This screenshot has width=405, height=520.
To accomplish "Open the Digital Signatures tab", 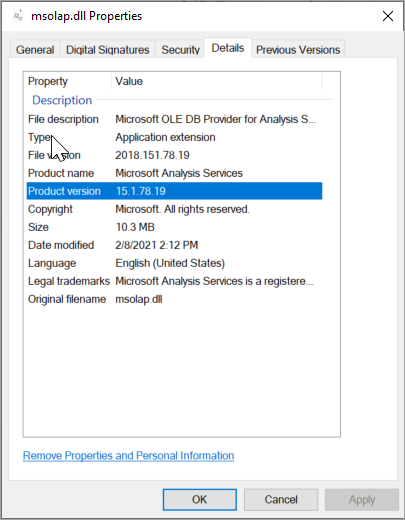I will coord(107,50).
